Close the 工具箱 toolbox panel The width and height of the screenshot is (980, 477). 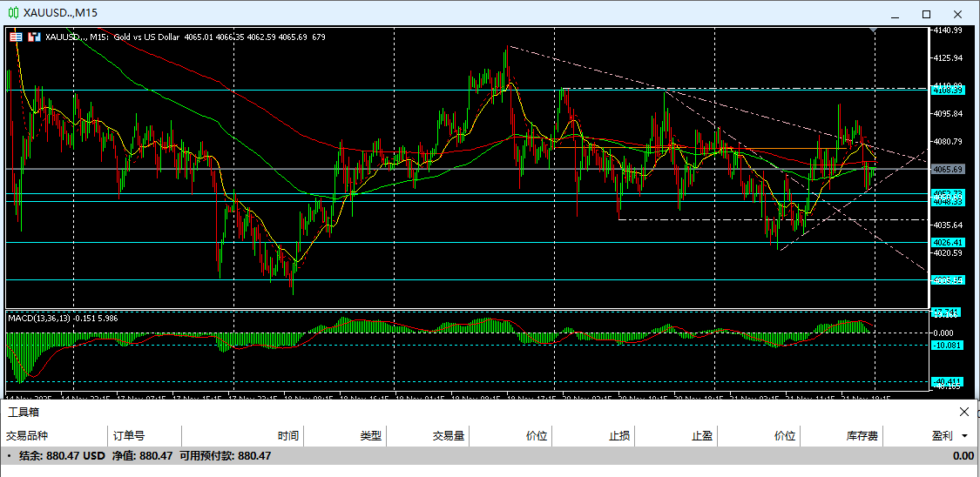963,412
